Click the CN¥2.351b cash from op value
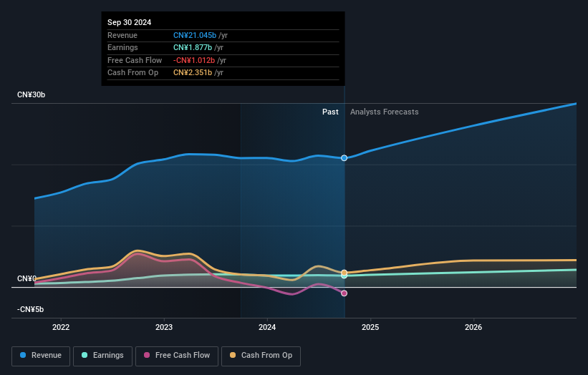Viewport: 588px width, 375px height. pyautogui.click(x=193, y=73)
